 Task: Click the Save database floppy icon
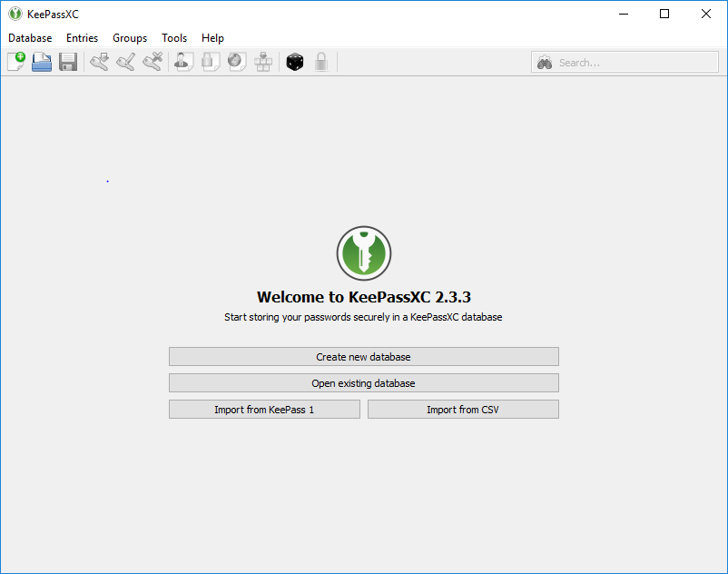coord(68,62)
